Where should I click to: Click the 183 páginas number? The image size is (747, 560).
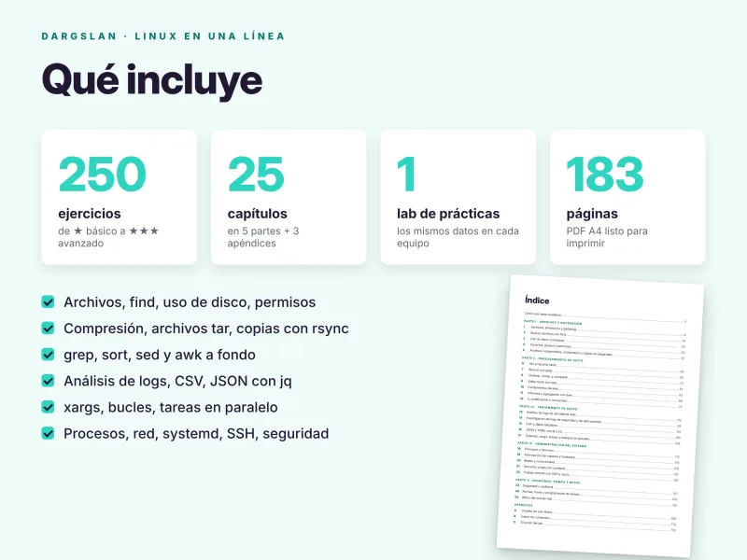coord(605,175)
